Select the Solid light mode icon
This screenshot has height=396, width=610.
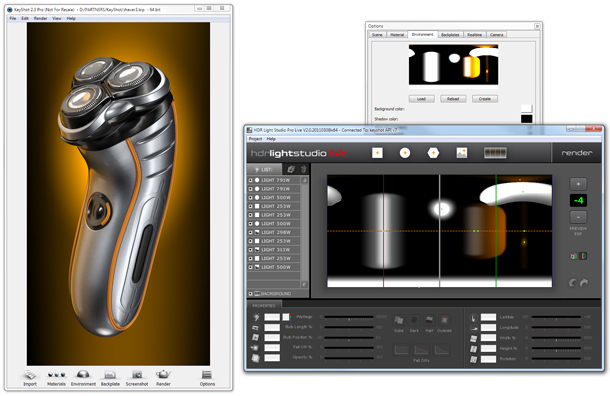point(398,321)
